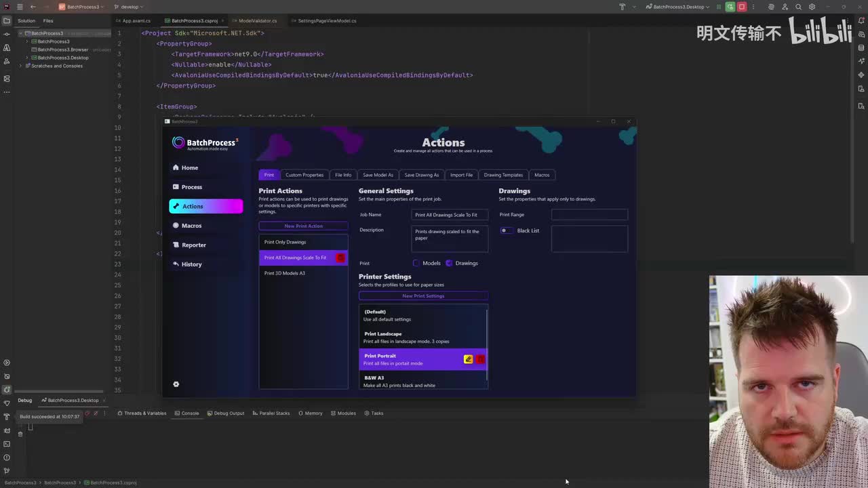Click the Description text box
The height and width of the screenshot is (488, 868).
[x=450, y=239]
